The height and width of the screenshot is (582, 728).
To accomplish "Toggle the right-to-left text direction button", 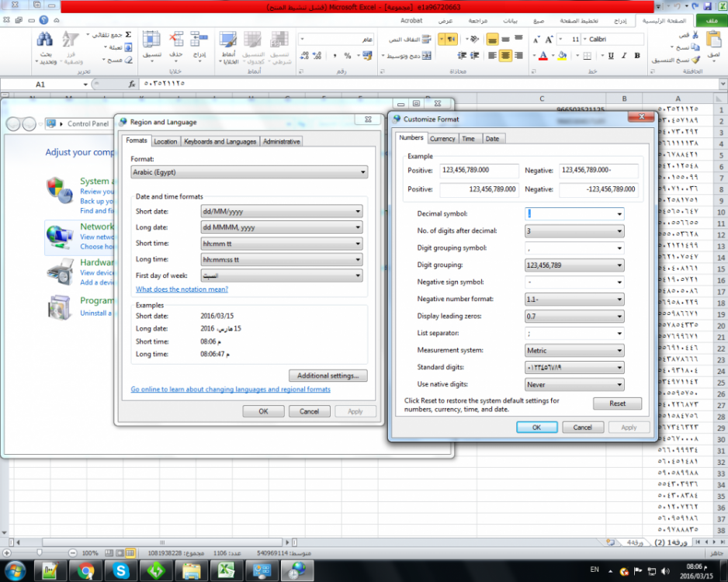I will coord(451,40).
